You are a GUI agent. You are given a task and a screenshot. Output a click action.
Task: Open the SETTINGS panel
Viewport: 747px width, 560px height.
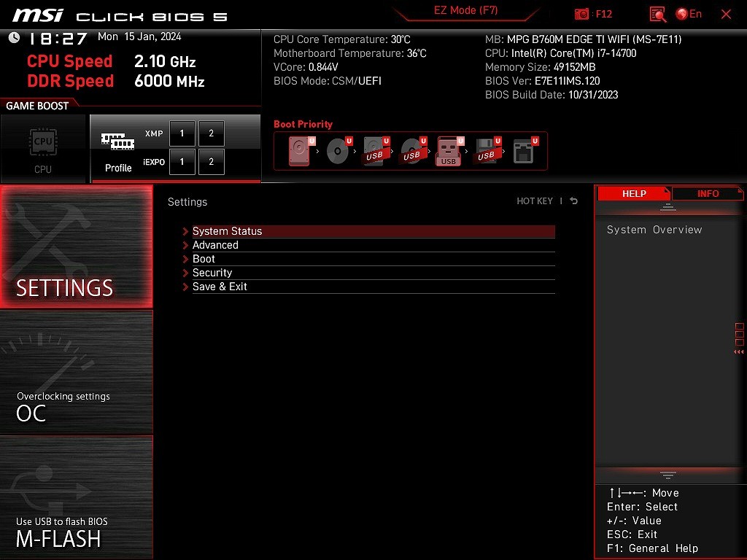coord(76,246)
